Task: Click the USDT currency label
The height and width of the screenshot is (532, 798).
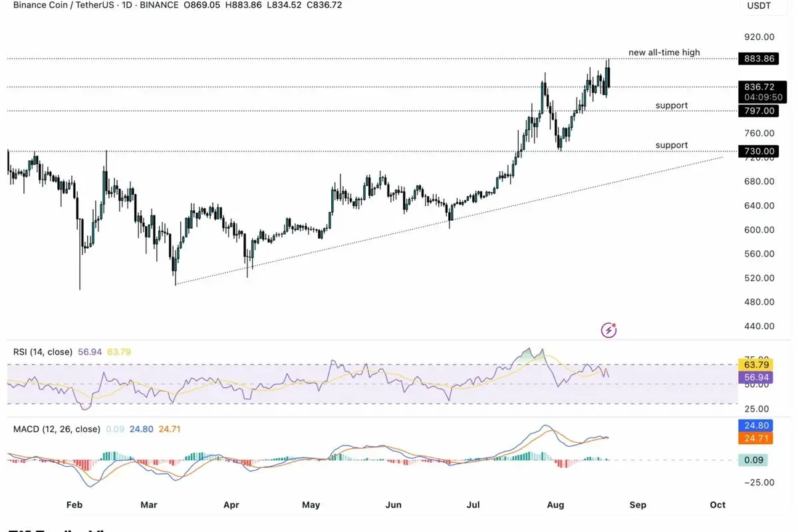Action: point(759,5)
